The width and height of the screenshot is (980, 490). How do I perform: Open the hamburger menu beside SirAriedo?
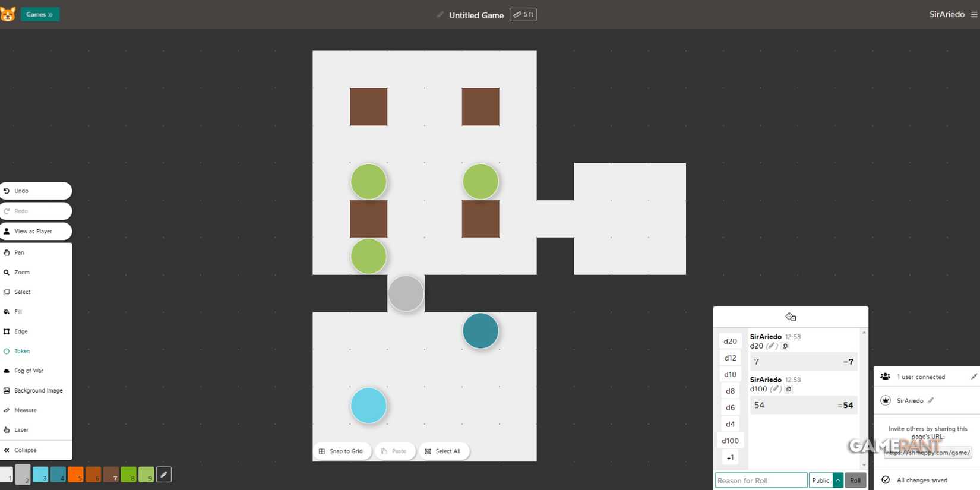click(x=974, y=14)
